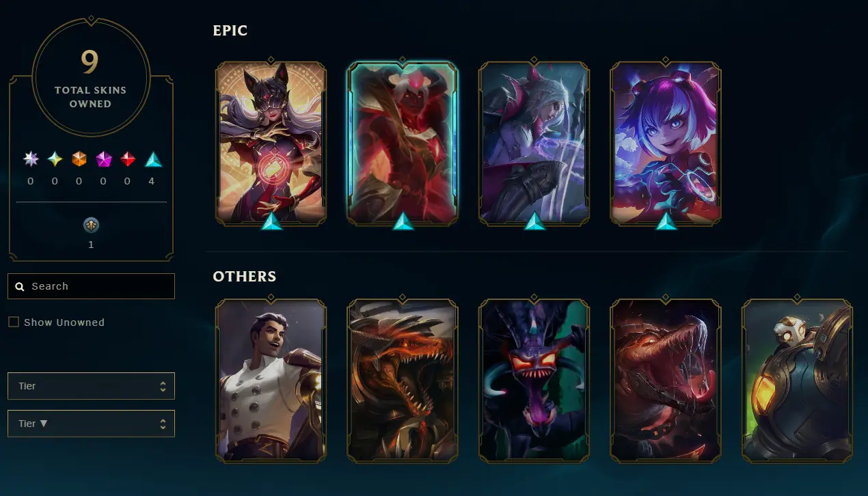
Task: Open the Tier ▼ sort dropdown
Action: [91, 424]
